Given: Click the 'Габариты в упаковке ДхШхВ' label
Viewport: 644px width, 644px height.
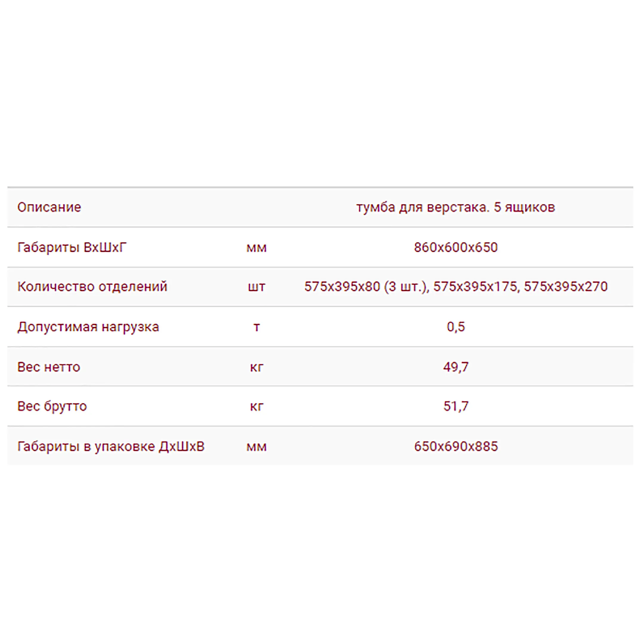Looking at the screenshot, I should click(111, 446).
